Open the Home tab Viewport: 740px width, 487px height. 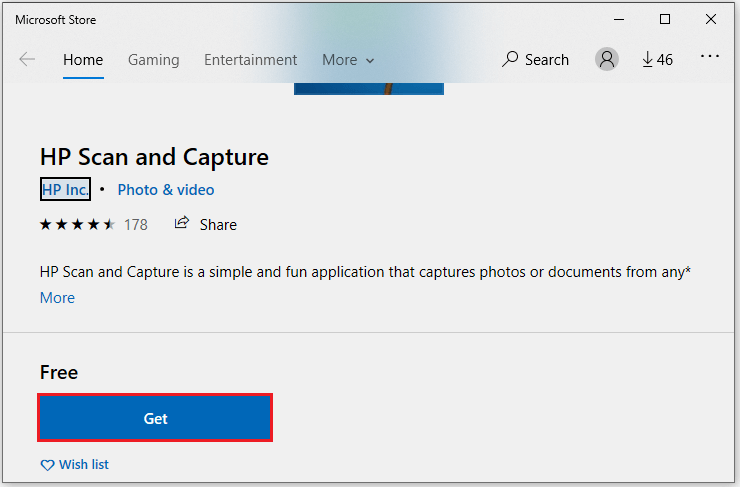pyautogui.click(x=83, y=60)
